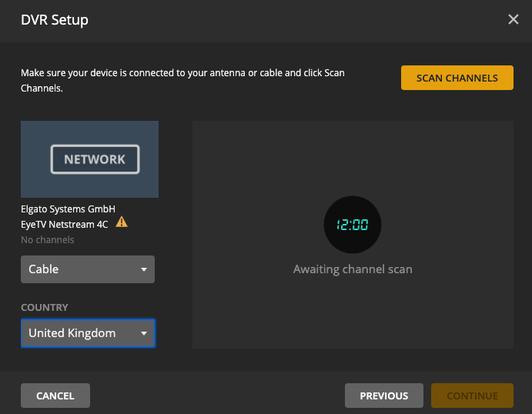The height and width of the screenshot is (414, 532).
Task: Click the 12:00 clock icon
Action: tap(352, 225)
